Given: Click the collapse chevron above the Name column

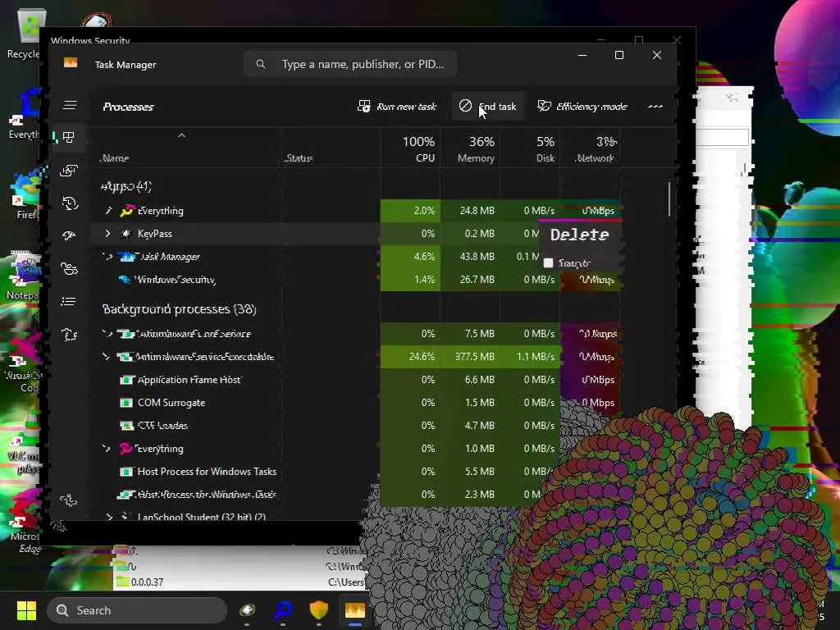Looking at the screenshot, I should coord(181,135).
